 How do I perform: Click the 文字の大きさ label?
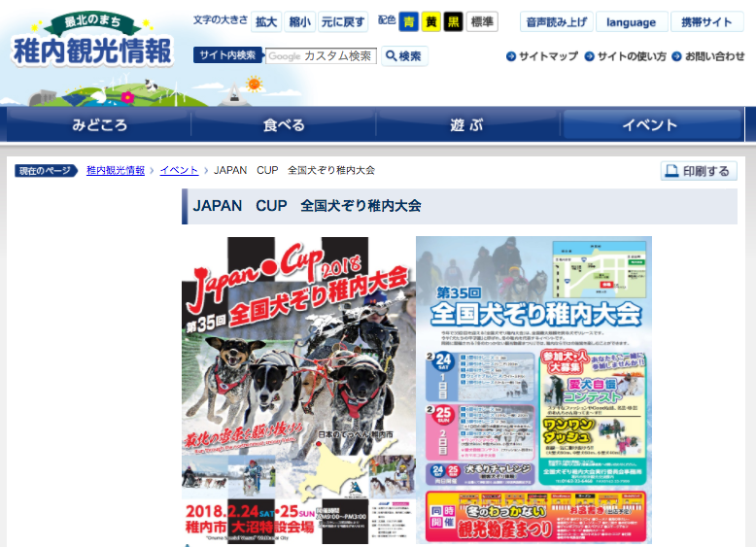pos(221,20)
